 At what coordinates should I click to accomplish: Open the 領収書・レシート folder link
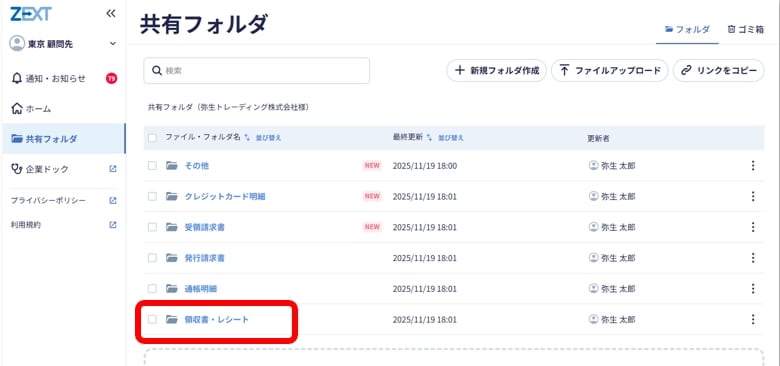[x=216, y=319]
